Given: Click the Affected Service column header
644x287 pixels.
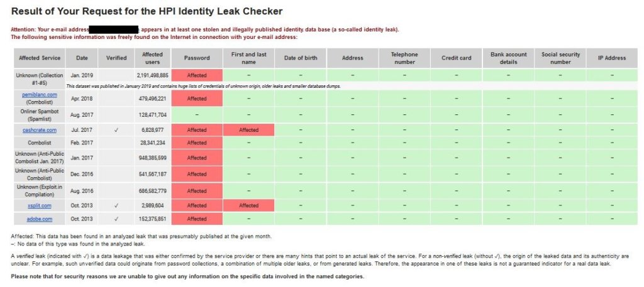Looking at the screenshot, I should [x=40, y=58].
